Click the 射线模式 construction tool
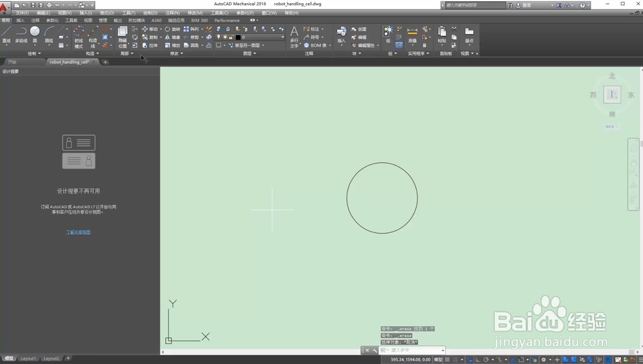 point(78,37)
